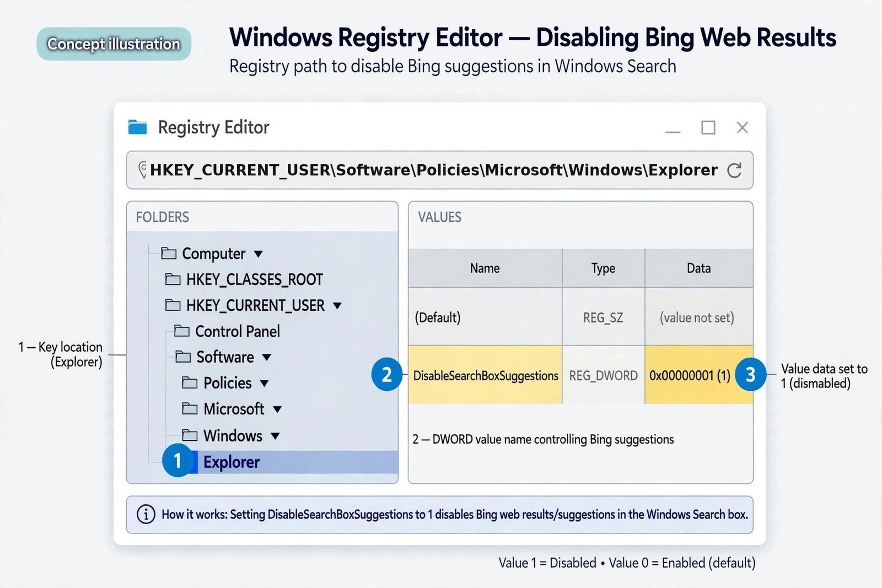The width and height of the screenshot is (882, 588).
Task: Select the DisableSearchBoxSuggestions value name
Action: (x=485, y=375)
